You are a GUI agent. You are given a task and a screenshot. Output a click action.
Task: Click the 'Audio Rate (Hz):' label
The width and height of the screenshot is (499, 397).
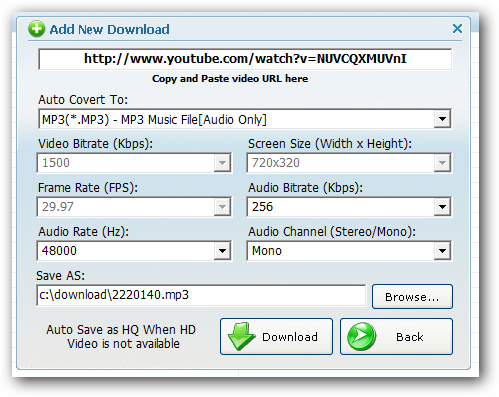click(83, 232)
